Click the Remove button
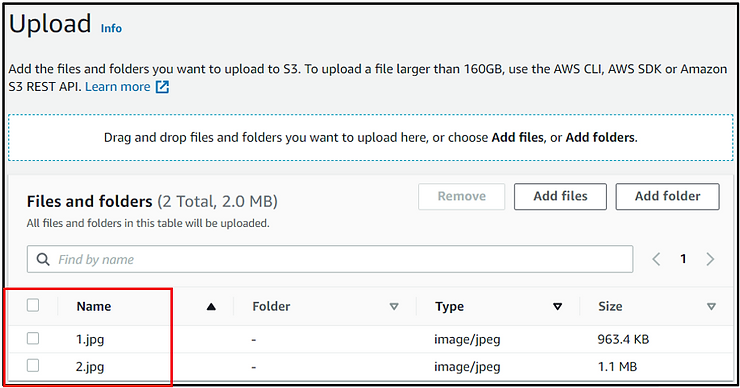Viewport: 740px width, 388px height. click(462, 196)
